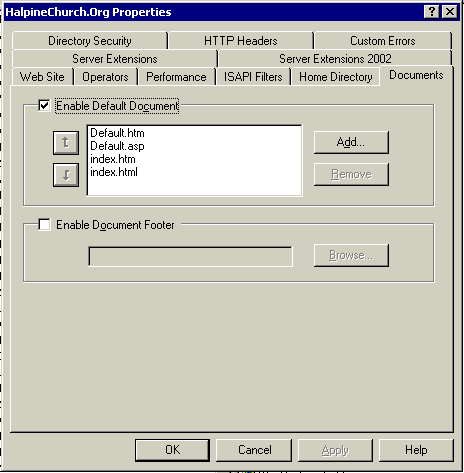Go to the Custom Errors tab

click(383, 41)
